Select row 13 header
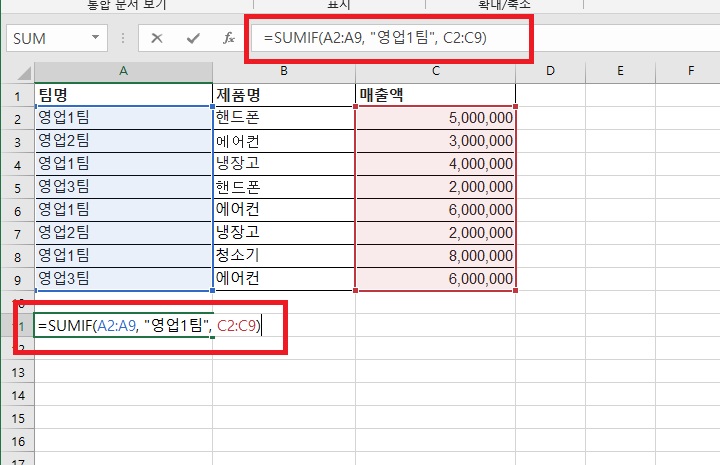Image resolution: width=720 pixels, height=465 pixels. (17, 372)
